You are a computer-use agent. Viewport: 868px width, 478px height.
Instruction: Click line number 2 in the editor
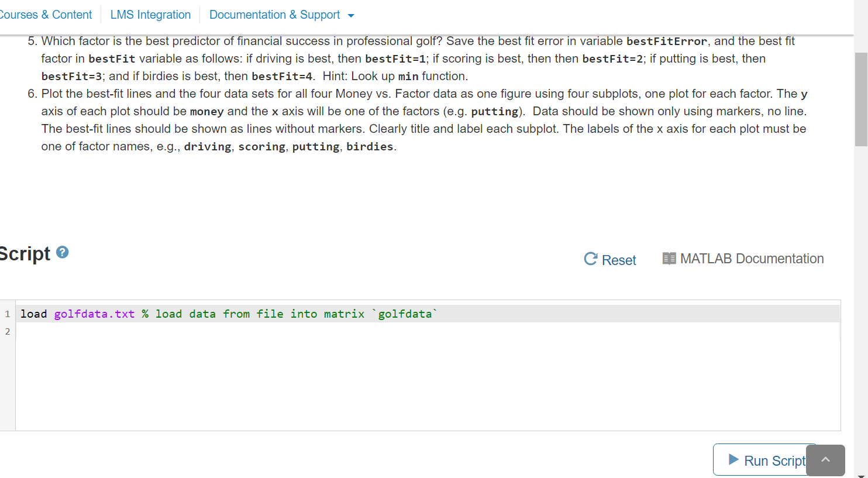7,331
